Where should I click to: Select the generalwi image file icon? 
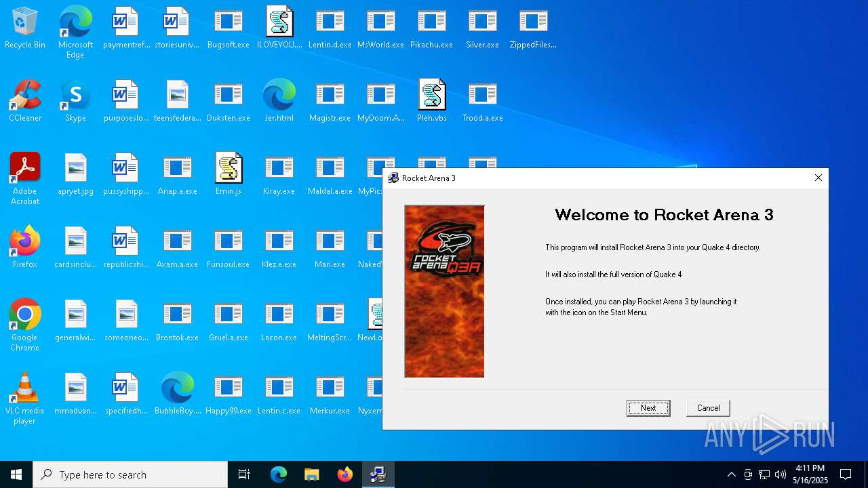pyautogui.click(x=75, y=321)
